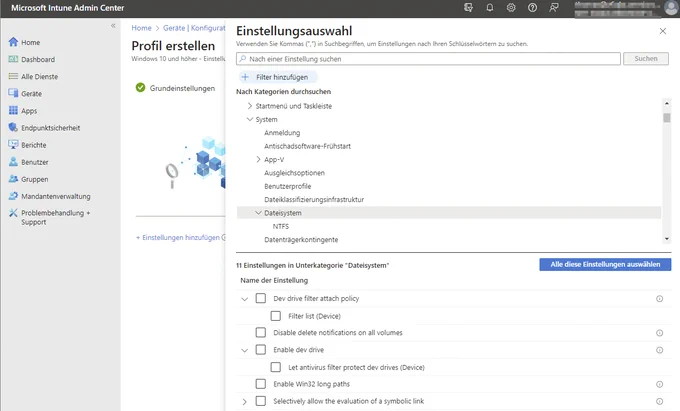Click category tree scrollbar down arrow

667,239
